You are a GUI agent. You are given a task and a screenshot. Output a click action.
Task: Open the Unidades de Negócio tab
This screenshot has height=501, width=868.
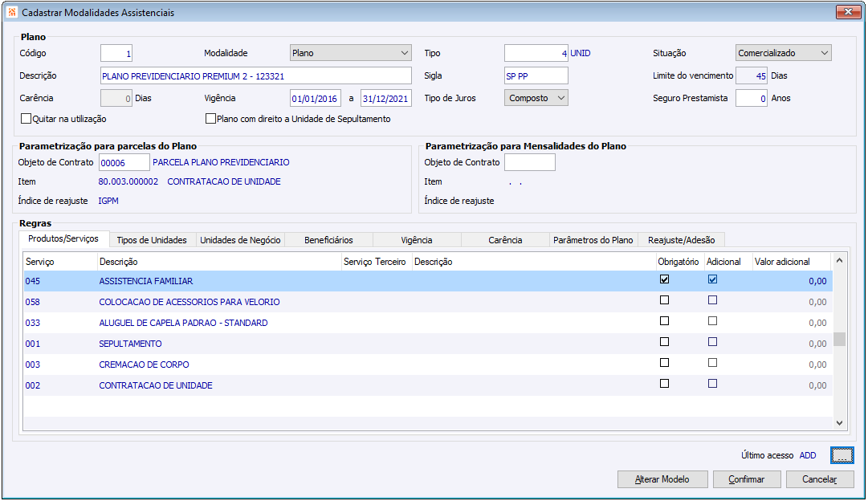[x=240, y=240]
